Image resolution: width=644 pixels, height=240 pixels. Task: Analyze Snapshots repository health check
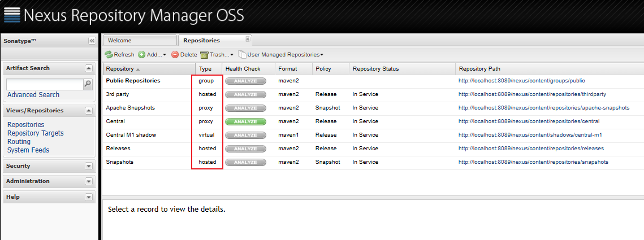245,163
